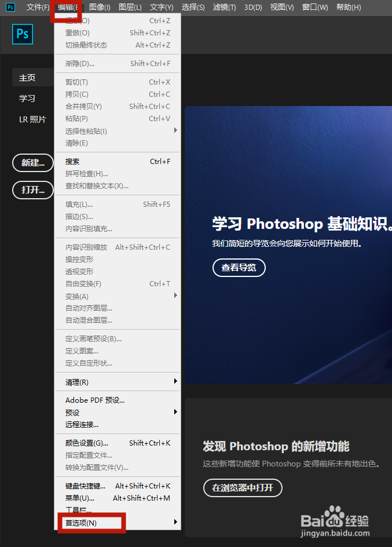Click the 打开... button
Screen dimensions: 392x547
pos(33,190)
